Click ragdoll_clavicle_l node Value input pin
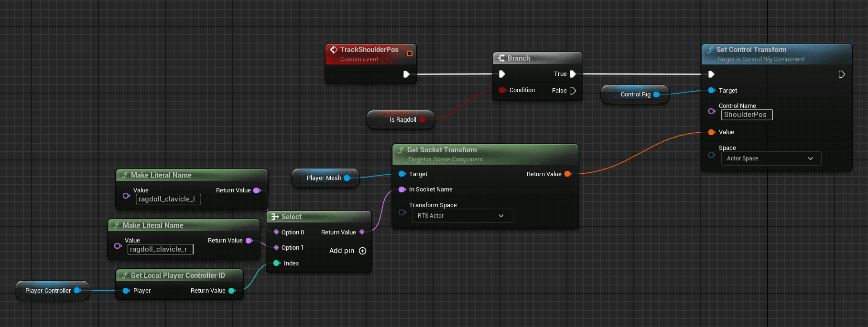Image resolution: width=868 pixels, height=327 pixels. (x=126, y=196)
